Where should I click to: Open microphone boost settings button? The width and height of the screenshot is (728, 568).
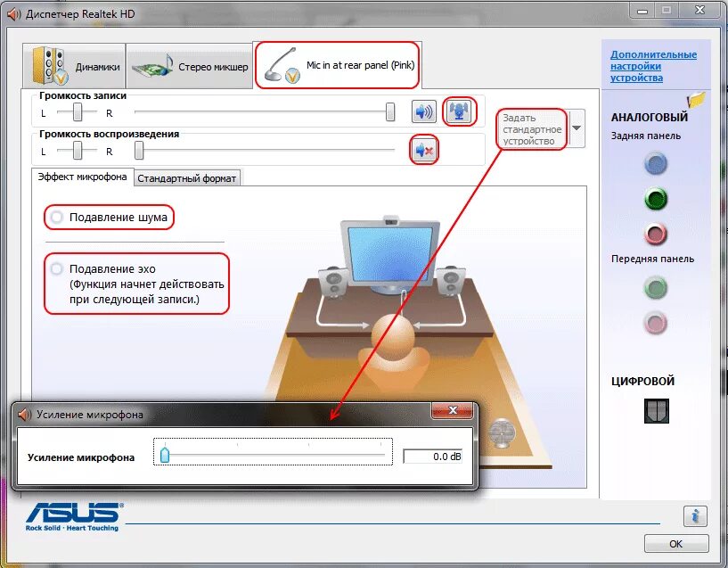point(459,111)
